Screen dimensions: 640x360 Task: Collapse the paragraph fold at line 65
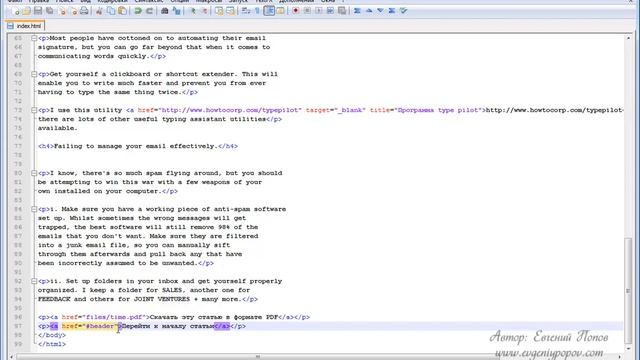(x=34, y=38)
